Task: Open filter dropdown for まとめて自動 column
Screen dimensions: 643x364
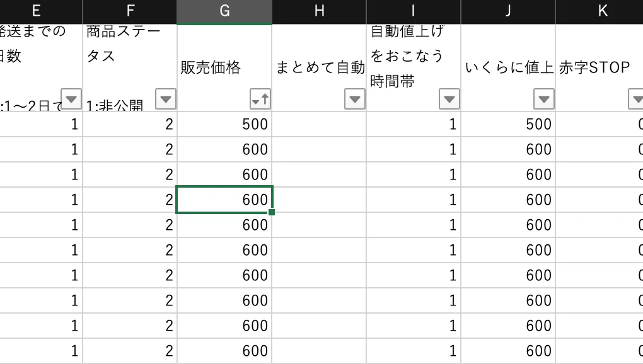Action: tap(355, 99)
